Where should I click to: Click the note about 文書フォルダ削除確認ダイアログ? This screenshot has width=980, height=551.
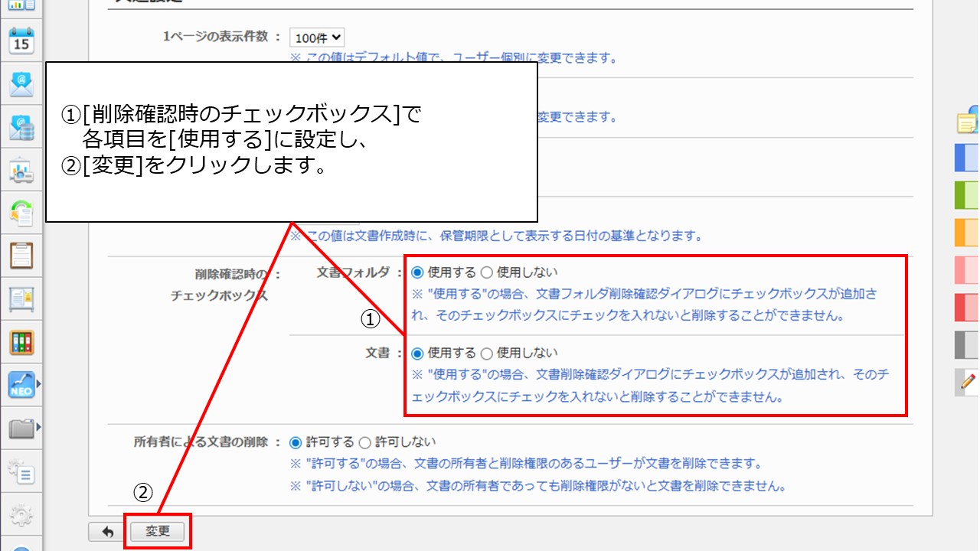coord(645,305)
